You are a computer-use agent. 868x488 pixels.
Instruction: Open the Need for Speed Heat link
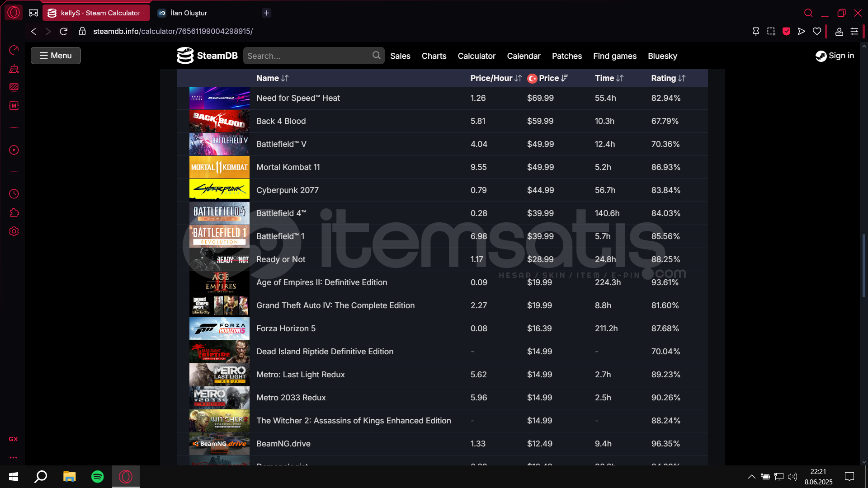pyautogui.click(x=298, y=98)
